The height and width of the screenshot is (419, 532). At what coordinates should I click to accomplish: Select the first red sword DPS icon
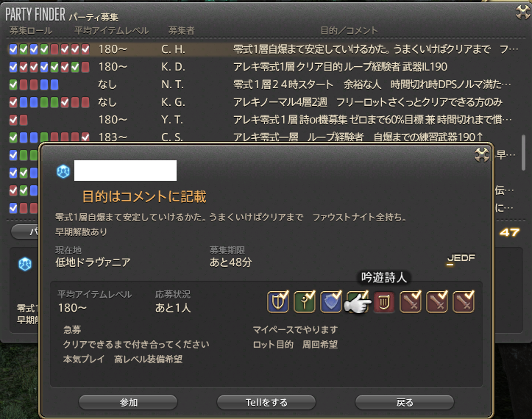(410, 301)
